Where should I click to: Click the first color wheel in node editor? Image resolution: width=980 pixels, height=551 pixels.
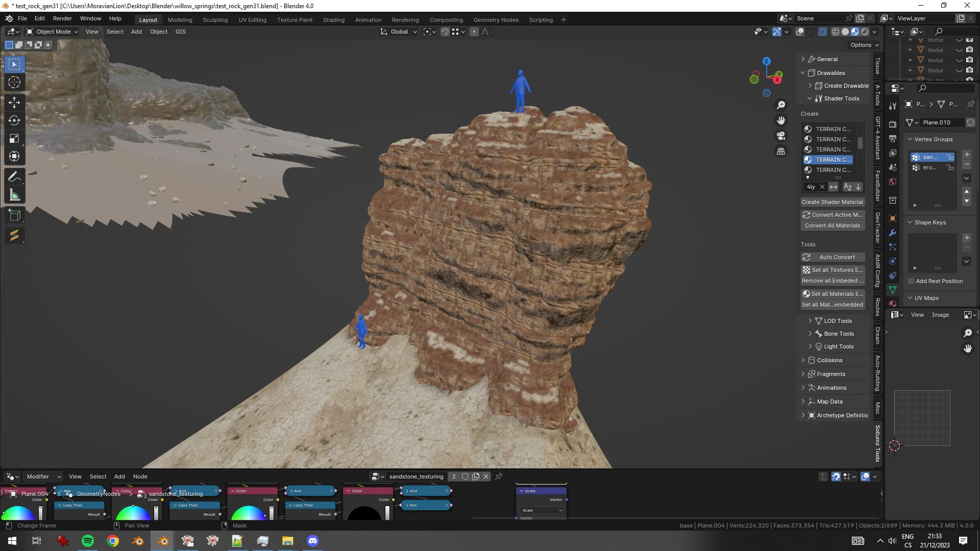pyautogui.click(x=18, y=513)
